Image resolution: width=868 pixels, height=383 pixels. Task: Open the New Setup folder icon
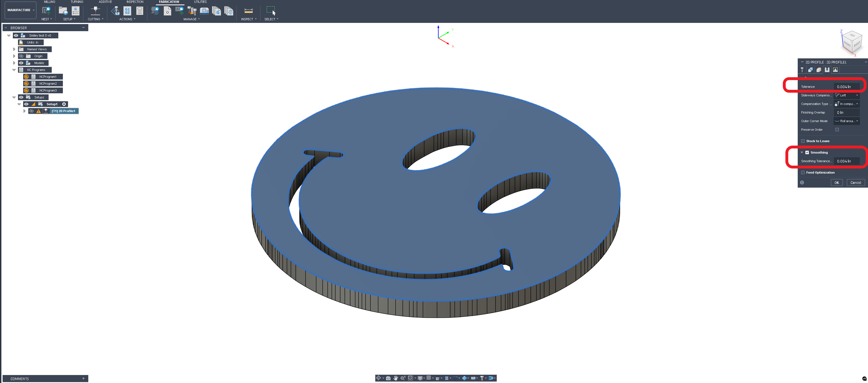[63, 11]
